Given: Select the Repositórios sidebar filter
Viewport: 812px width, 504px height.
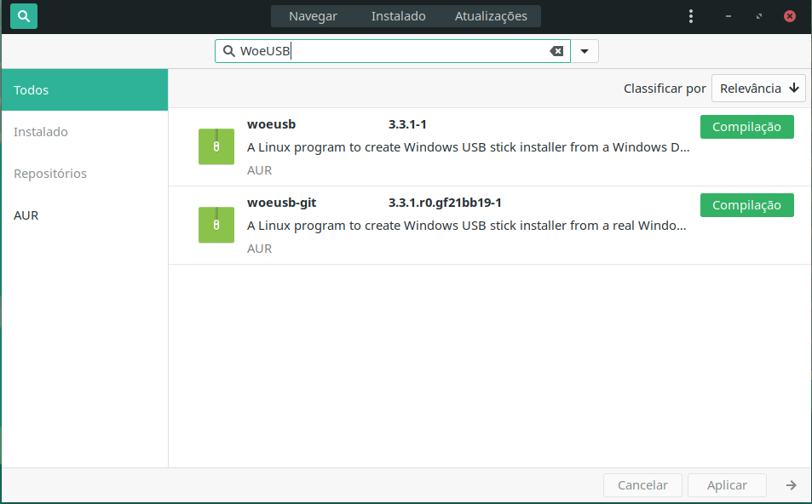Looking at the screenshot, I should click(x=85, y=174).
